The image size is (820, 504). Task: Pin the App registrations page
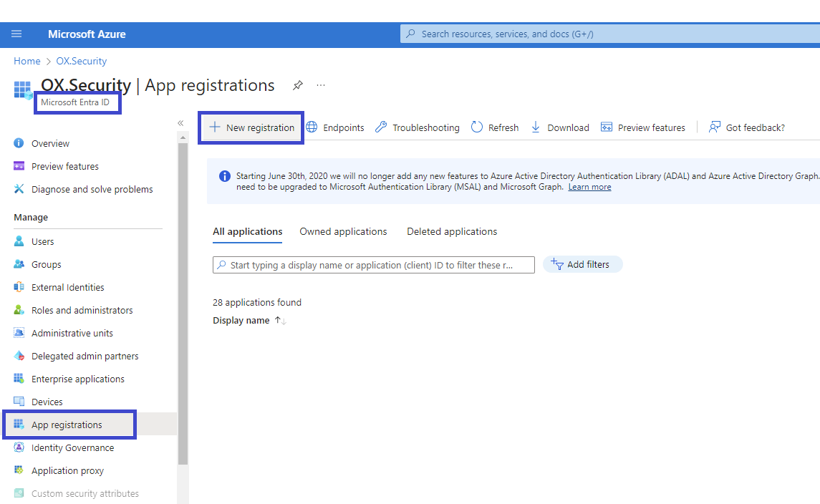click(x=297, y=85)
